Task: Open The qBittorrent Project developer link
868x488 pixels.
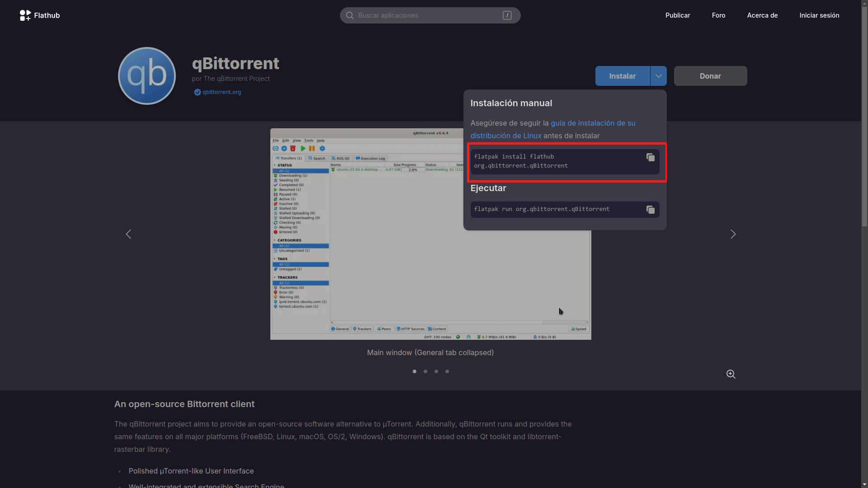Action: point(236,79)
